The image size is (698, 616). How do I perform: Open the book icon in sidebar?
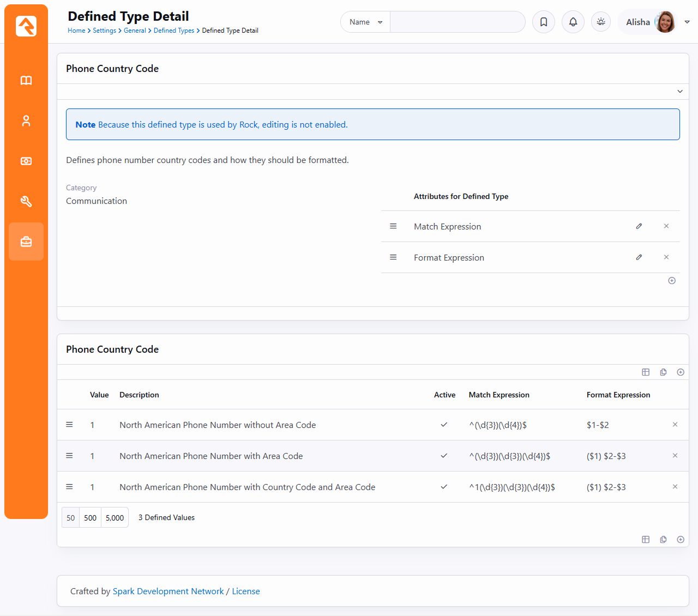pos(26,81)
